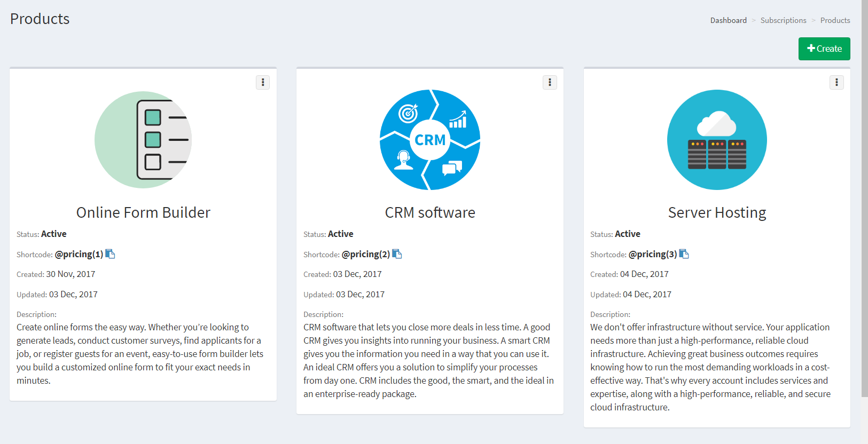This screenshot has height=444, width=868.
Task: Click Created date 30 Nov, 2017
Action: point(71,274)
